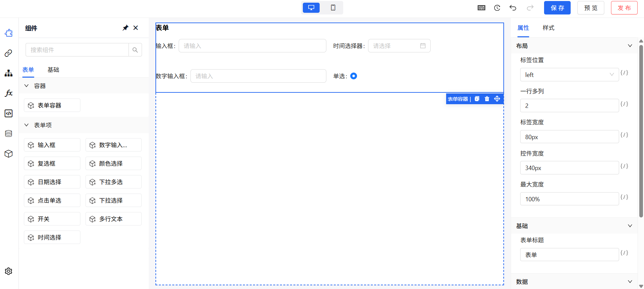644x289 pixels.
Task: Copy the 表单容器 using duplicate icon
Action: (477, 99)
